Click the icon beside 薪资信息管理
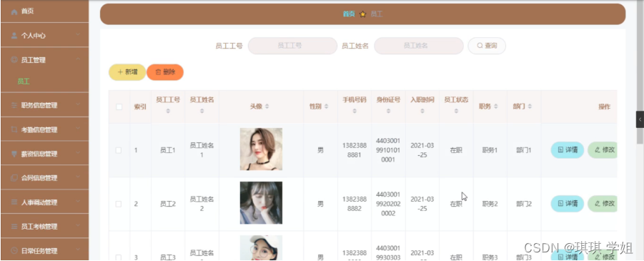Screen dimensions: 644x261 (x=14, y=154)
